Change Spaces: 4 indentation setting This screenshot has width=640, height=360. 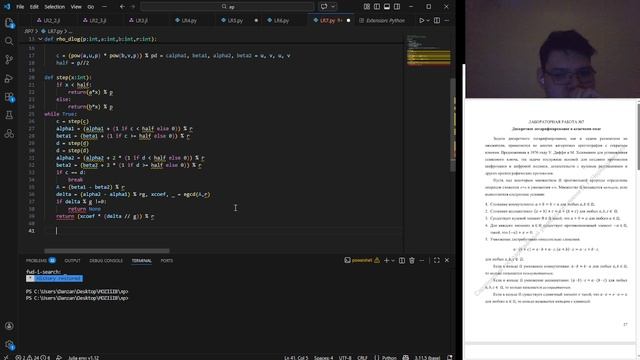click(323, 358)
